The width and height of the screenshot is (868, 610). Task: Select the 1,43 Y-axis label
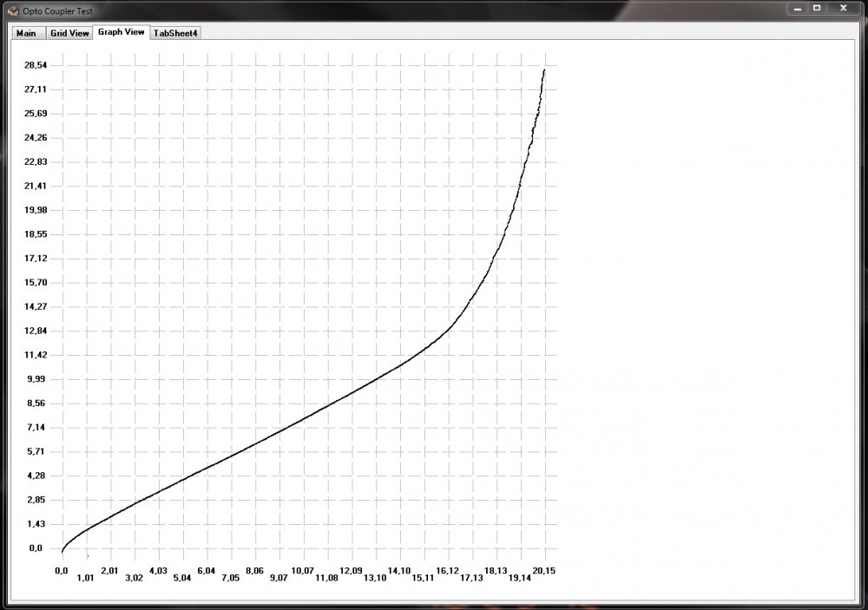click(39, 523)
